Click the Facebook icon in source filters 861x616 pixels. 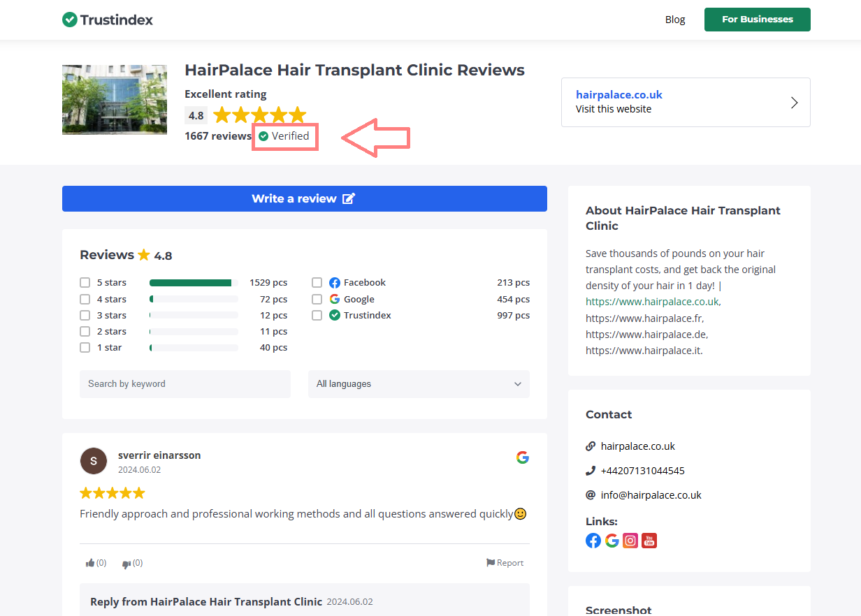335,283
